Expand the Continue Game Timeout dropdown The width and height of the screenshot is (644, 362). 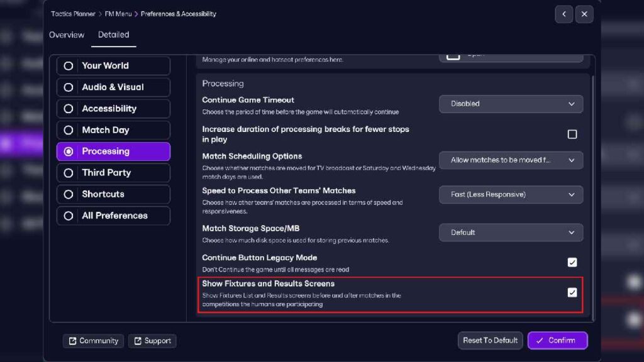click(511, 104)
